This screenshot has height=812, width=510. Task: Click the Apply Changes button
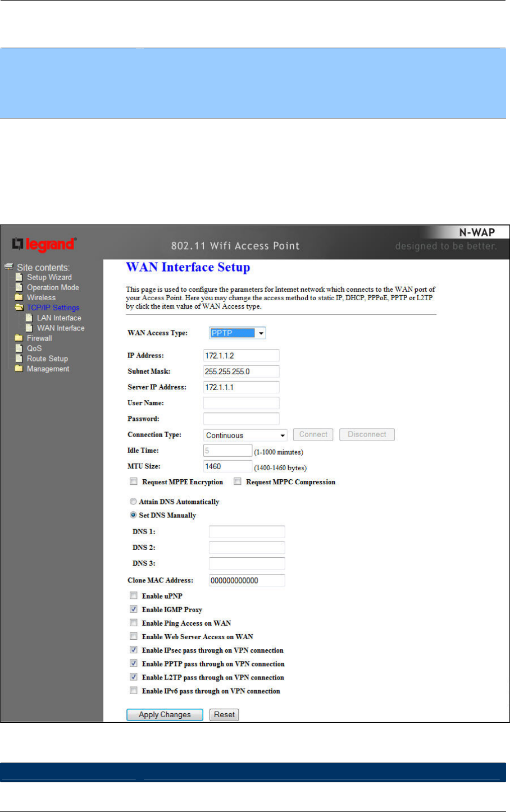click(165, 714)
